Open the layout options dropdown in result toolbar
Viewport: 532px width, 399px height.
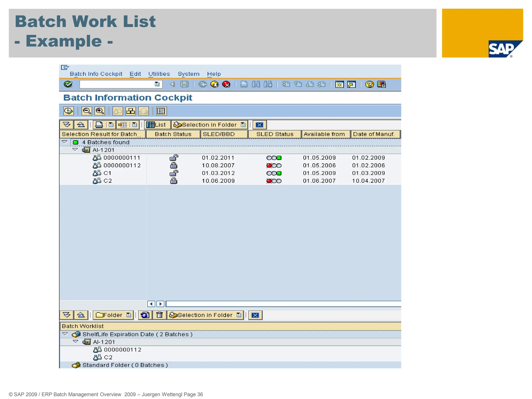click(134, 125)
